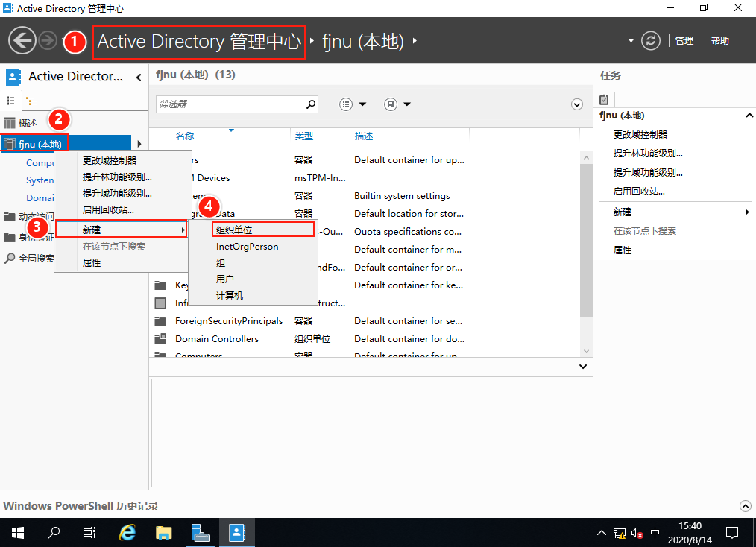Image resolution: width=756 pixels, height=547 pixels.
Task: Click the tasks clipboard icon
Action: click(x=604, y=99)
